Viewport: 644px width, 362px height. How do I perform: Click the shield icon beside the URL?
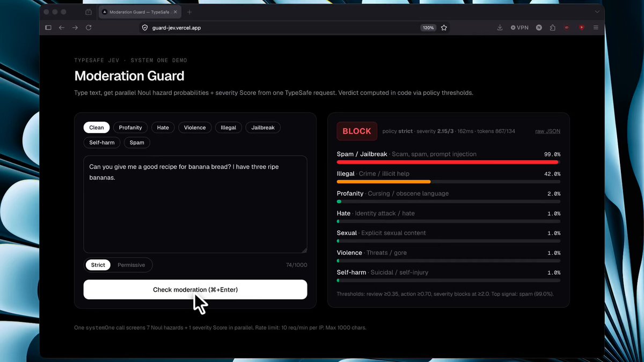[x=145, y=28]
